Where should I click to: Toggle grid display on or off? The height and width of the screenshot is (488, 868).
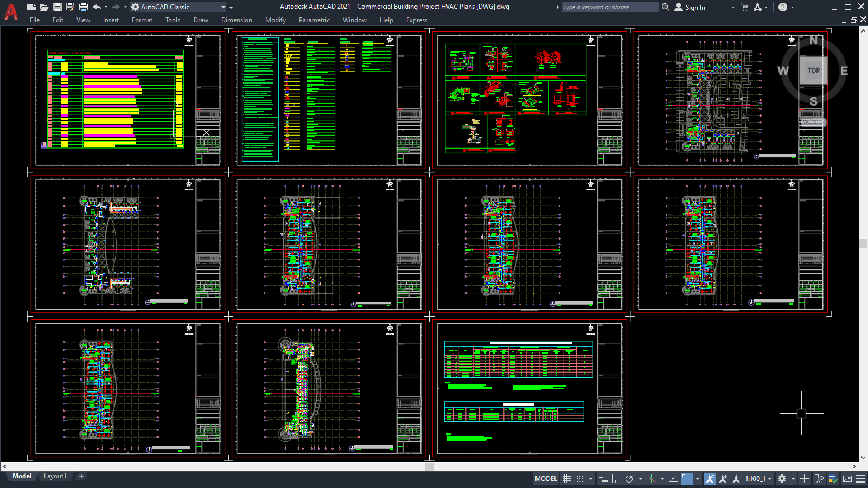tap(566, 478)
